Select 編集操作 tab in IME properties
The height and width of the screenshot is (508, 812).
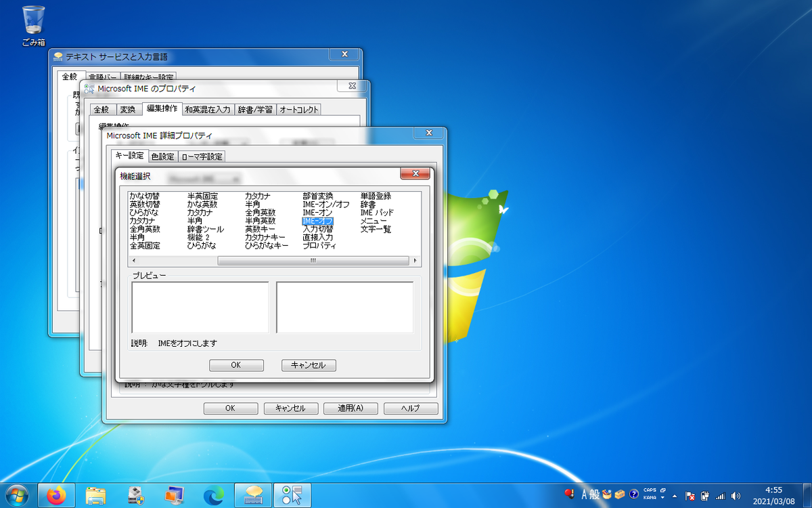(161, 108)
